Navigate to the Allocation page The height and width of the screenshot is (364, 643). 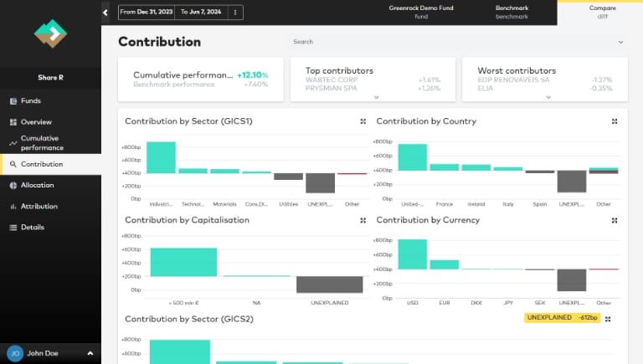click(x=37, y=185)
